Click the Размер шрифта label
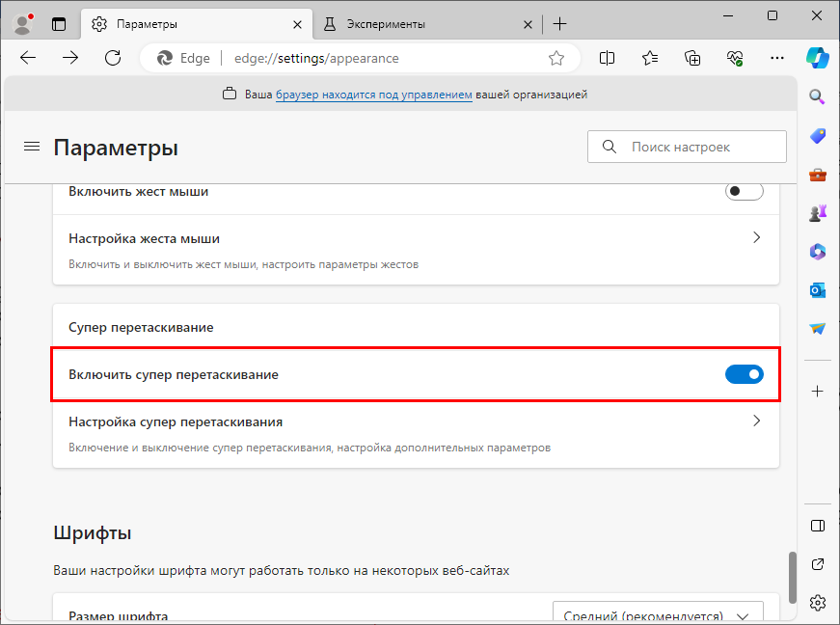This screenshot has width=840, height=625. pyautogui.click(x=118, y=616)
